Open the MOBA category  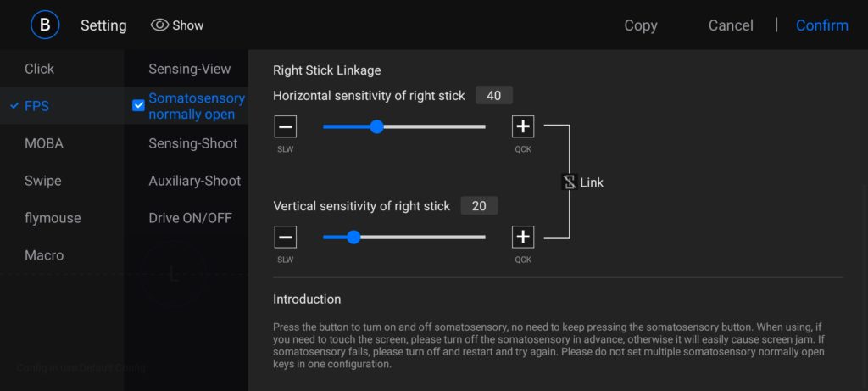click(x=44, y=143)
